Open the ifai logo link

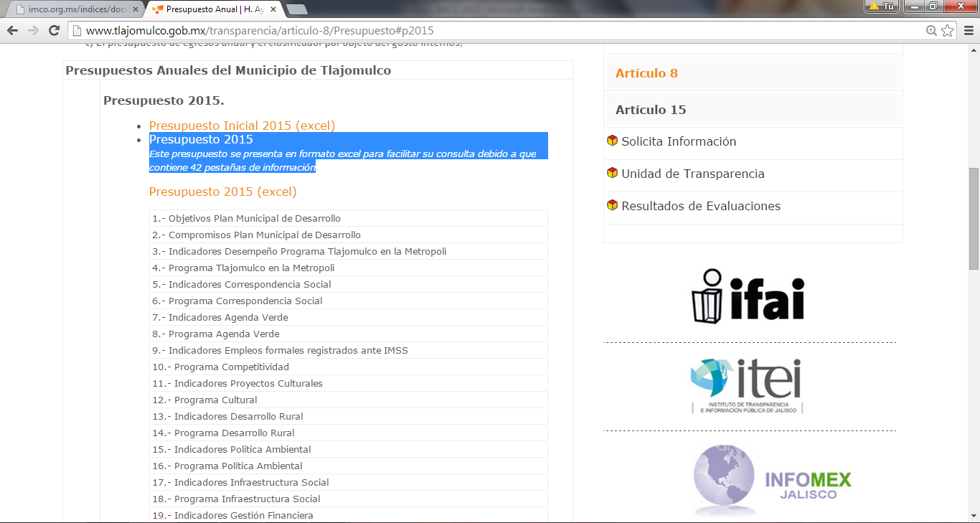click(748, 296)
